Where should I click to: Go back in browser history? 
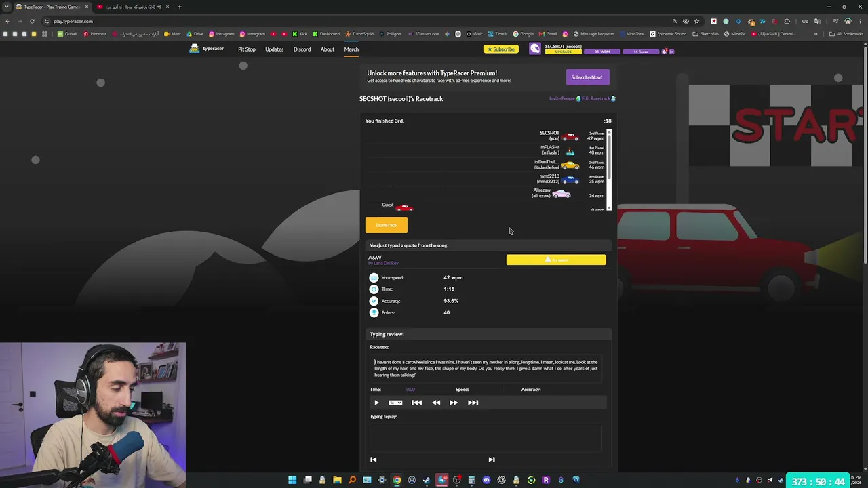coord(7,21)
